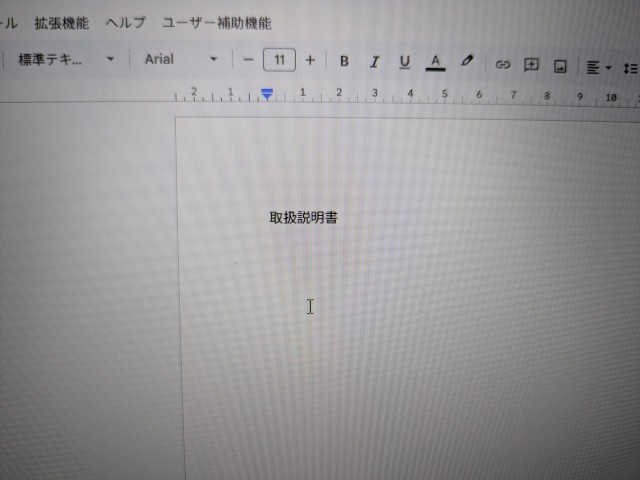Open the 拡張機能 menu
640x480 pixels.
click(x=61, y=22)
